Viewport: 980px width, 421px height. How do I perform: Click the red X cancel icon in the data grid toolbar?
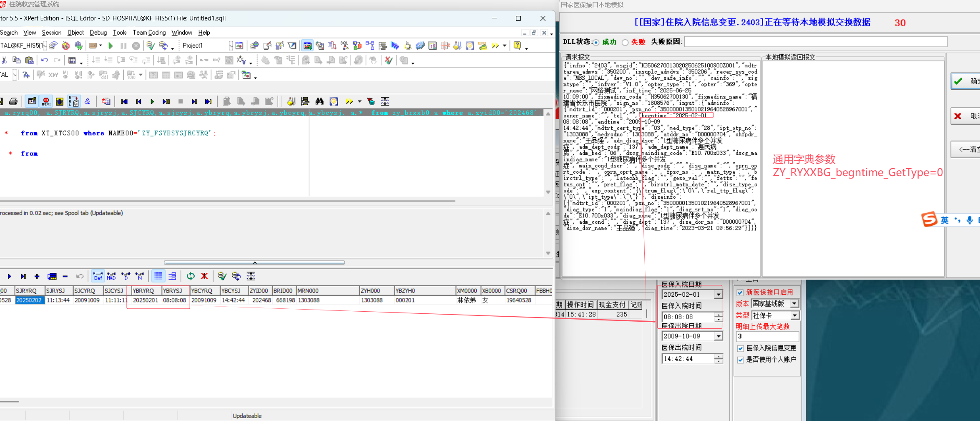(x=204, y=276)
